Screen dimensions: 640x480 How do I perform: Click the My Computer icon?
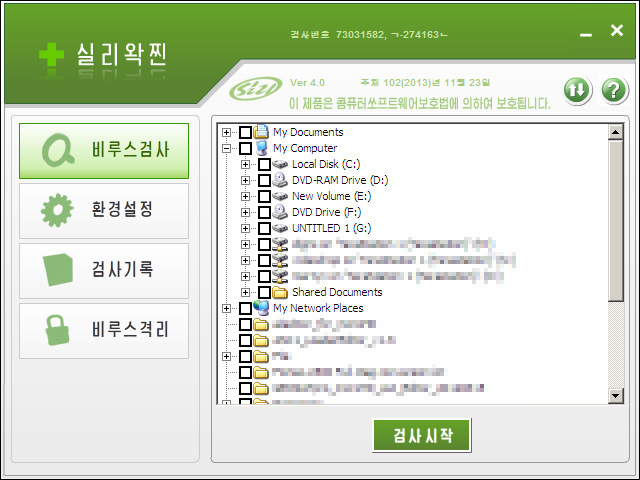[x=261, y=148]
